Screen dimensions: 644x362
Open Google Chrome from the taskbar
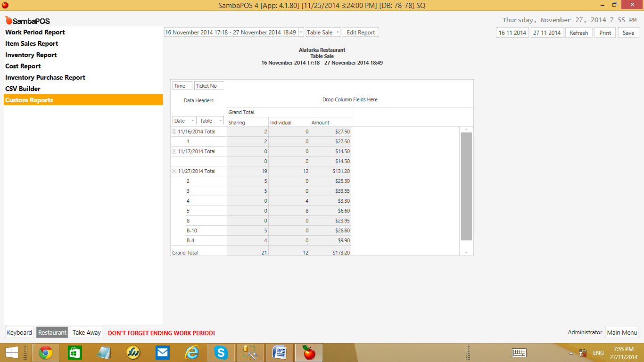[46, 353]
